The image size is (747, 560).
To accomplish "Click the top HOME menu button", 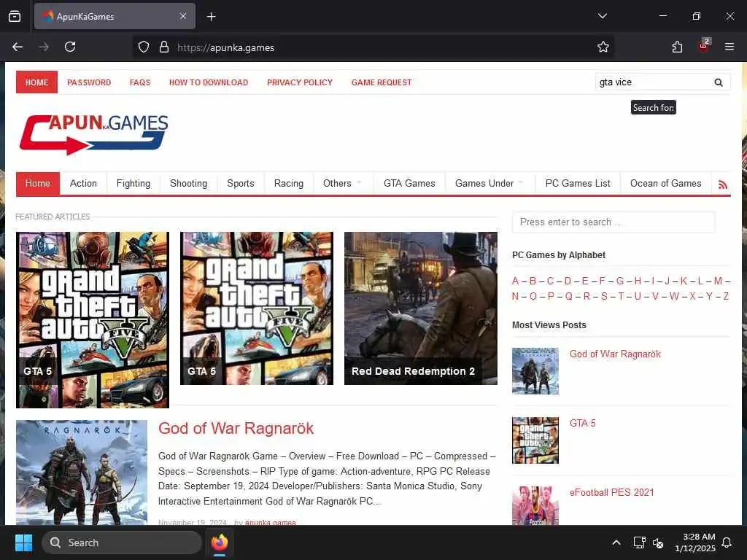I will pyautogui.click(x=36, y=82).
